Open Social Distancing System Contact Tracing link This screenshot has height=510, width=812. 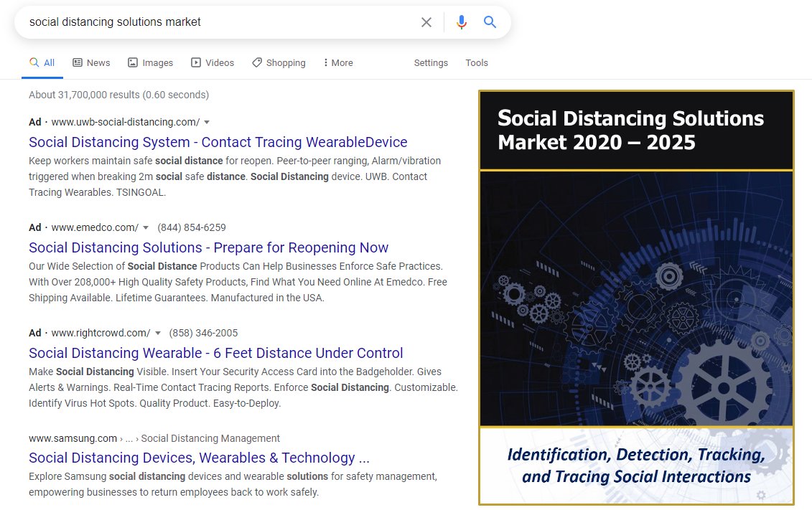coord(218,142)
